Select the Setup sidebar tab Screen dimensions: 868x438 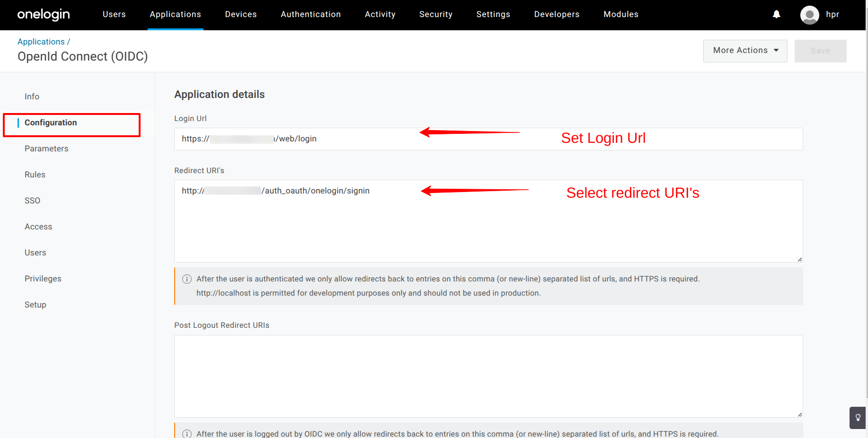[x=35, y=305]
